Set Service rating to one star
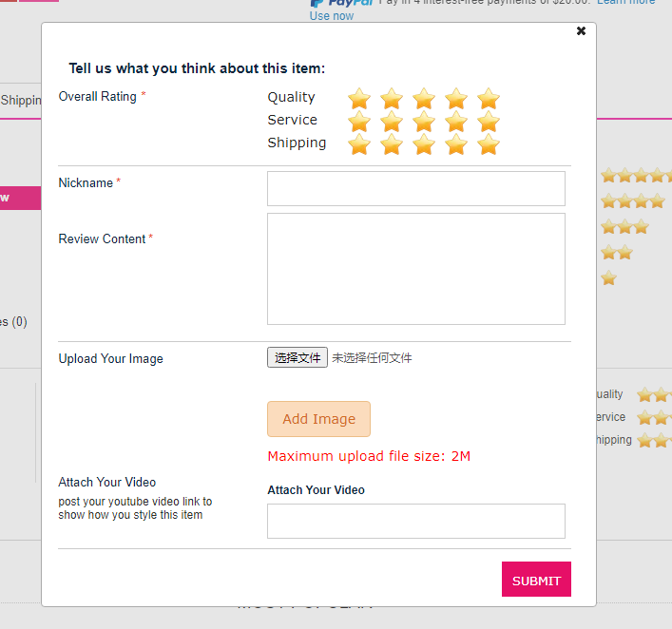 359,122
